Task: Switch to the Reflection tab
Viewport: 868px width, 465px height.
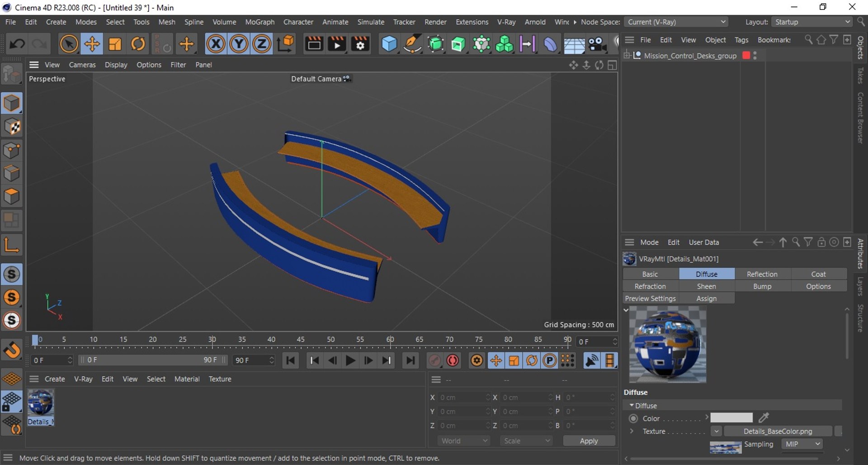Action: (x=762, y=274)
